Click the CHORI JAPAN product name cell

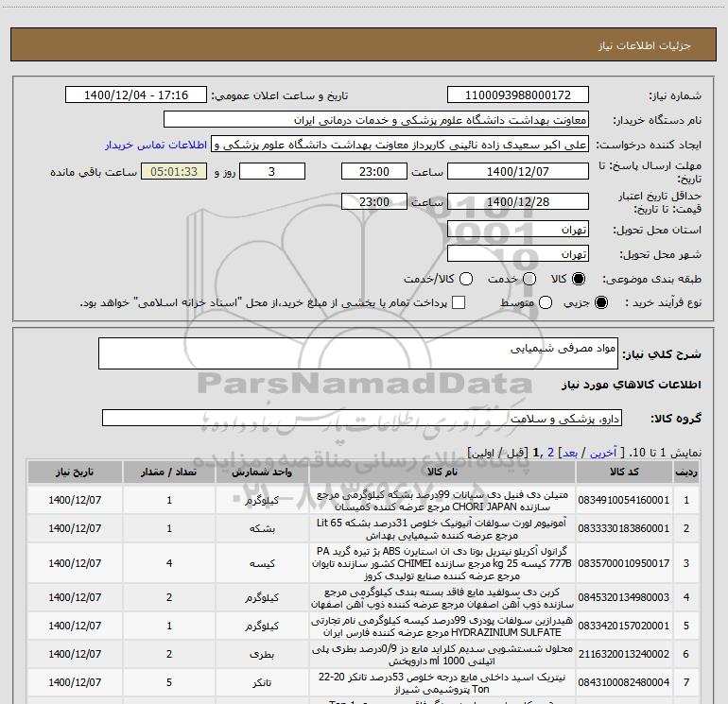click(x=442, y=500)
